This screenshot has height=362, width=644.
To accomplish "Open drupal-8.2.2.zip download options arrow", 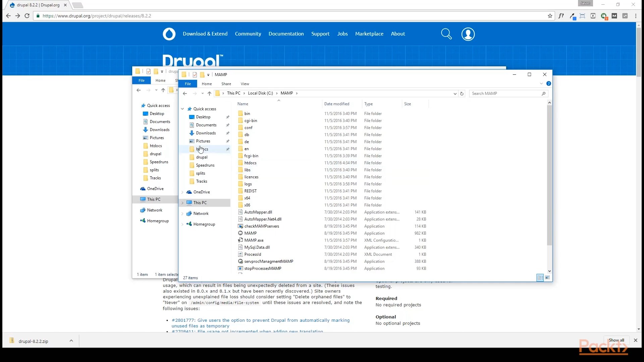I will (x=71, y=341).
